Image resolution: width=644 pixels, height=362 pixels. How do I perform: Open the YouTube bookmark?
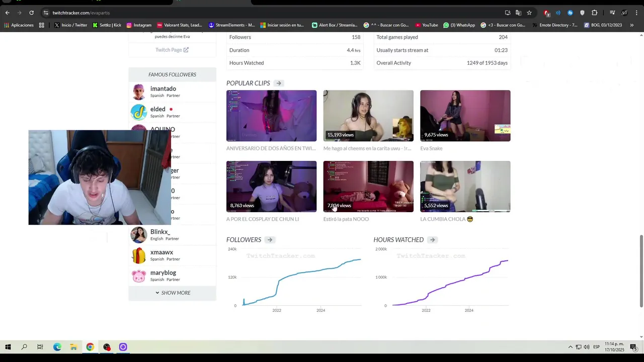click(427, 25)
